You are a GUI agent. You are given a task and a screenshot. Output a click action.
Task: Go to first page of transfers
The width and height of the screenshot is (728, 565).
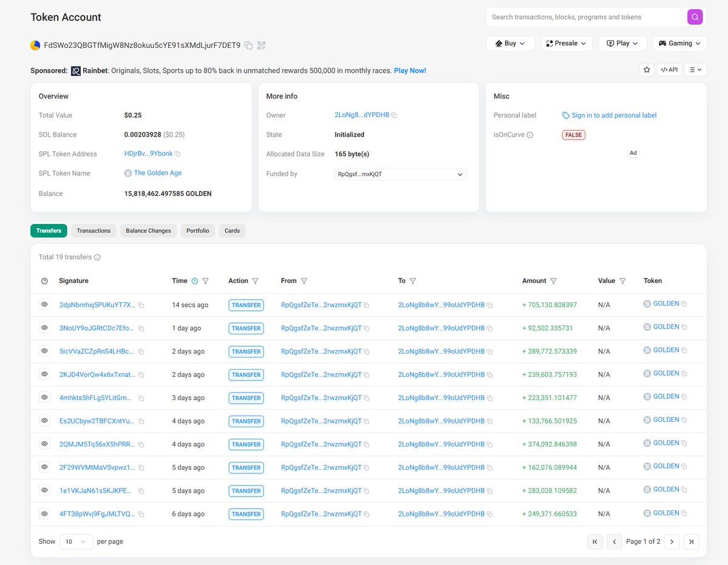(x=595, y=542)
